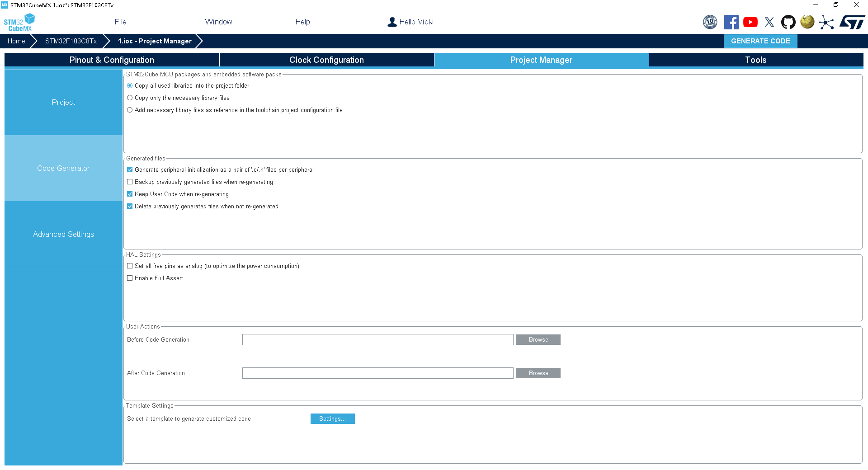The height and width of the screenshot is (470, 868).
Task: Click the 'After Code Generation' label
Action: click(x=156, y=373)
